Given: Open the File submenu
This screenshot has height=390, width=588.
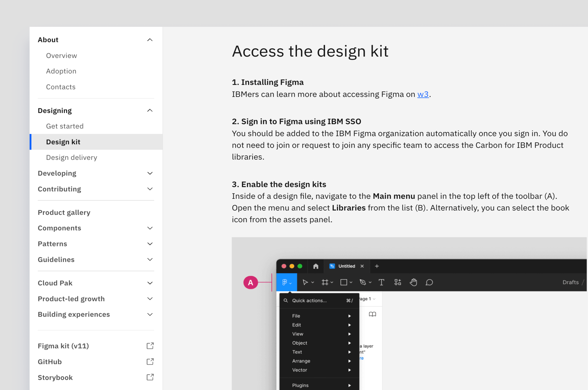Looking at the screenshot, I should 319,316.
